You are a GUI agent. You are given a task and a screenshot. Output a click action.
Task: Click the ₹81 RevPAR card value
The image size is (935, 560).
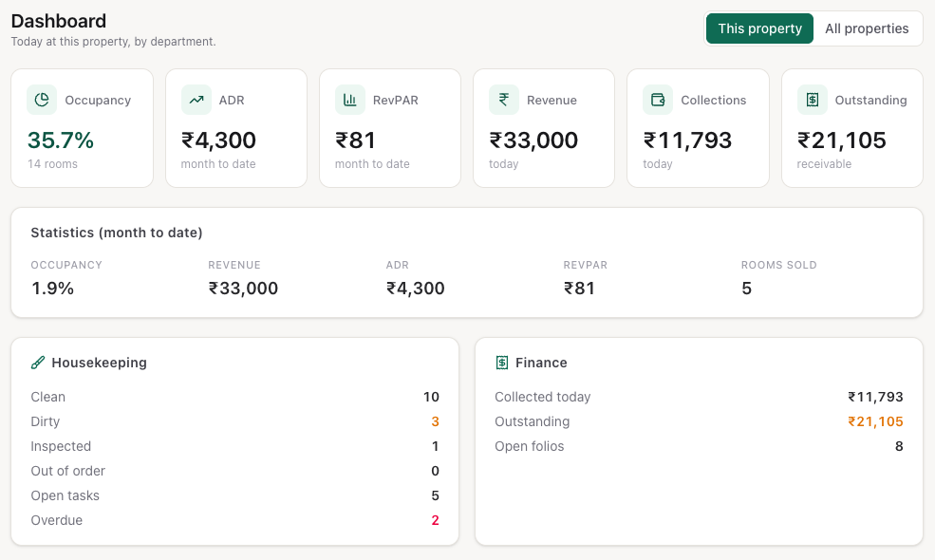click(355, 140)
